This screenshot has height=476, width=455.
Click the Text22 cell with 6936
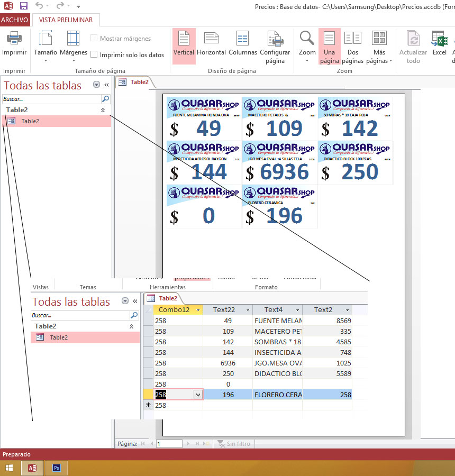click(228, 363)
